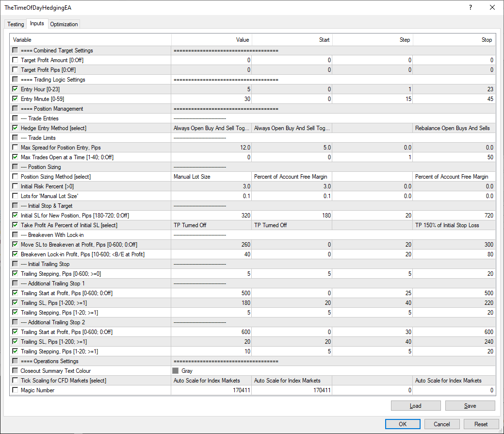The width and height of the screenshot is (504, 434).
Task: Open Hedge Entry Method value dropdown
Action: point(211,128)
